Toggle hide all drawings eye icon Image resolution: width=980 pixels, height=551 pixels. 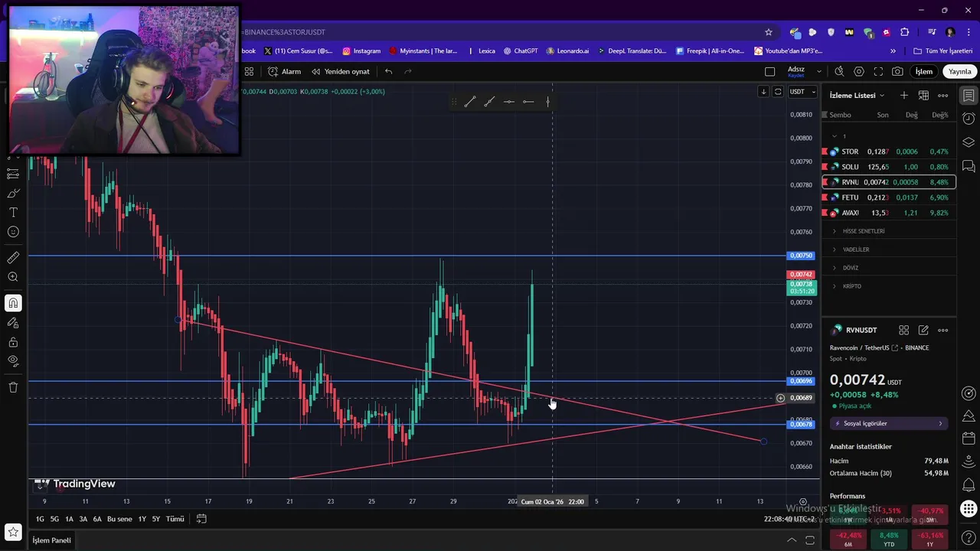point(13,360)
